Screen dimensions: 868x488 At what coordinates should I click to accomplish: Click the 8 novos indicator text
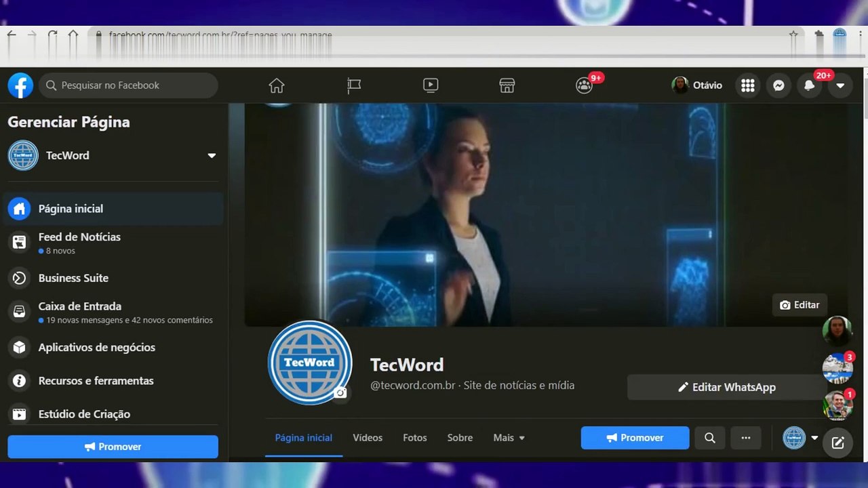(x=60, y=251)
